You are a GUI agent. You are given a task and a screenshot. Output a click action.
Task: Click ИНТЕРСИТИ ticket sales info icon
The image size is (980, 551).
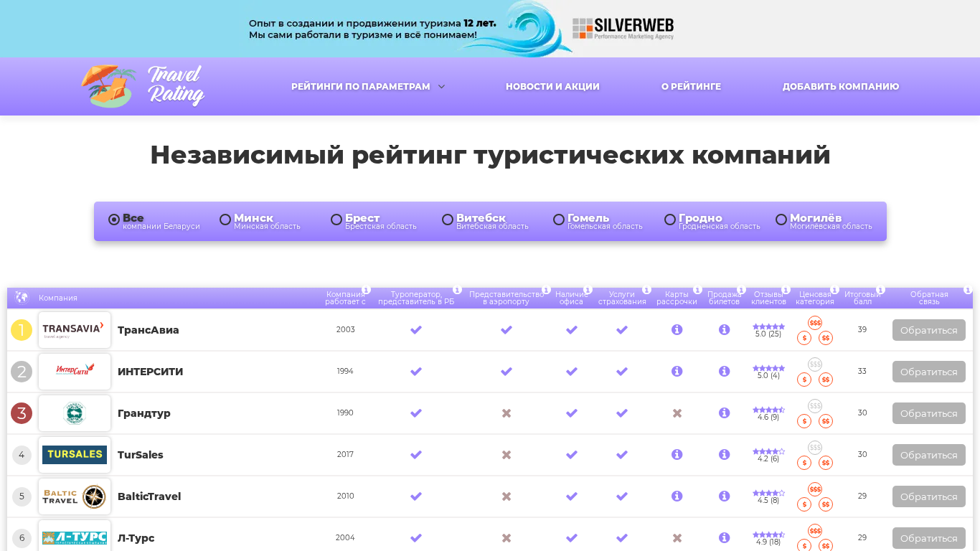coord(725,372)
